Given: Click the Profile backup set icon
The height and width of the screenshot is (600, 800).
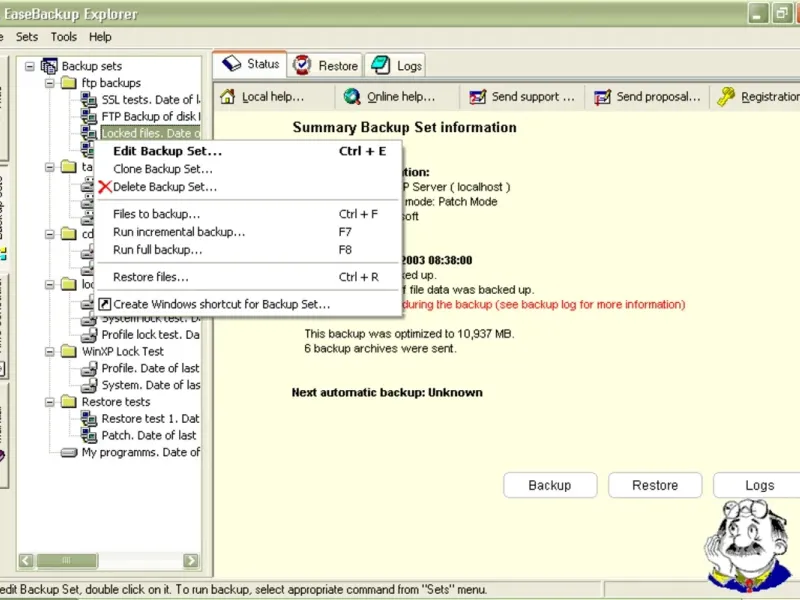Looking at the screenshot, I should [x=89, y=368].
